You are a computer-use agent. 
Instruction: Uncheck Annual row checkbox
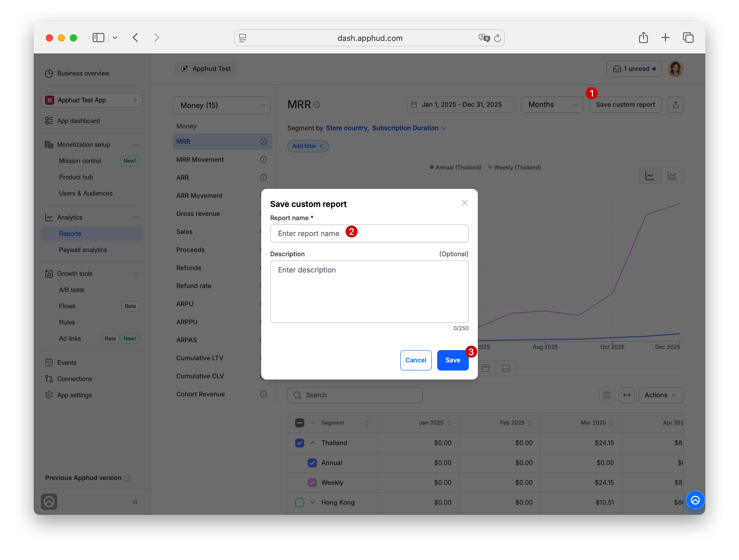312,463
